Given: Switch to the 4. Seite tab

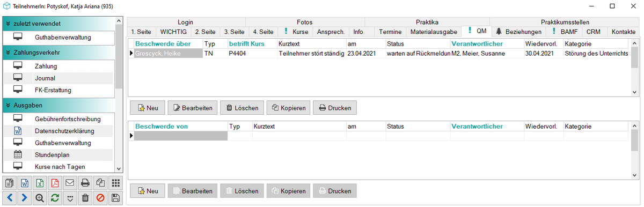Looking at the screenshot, I should click(263, 32).
